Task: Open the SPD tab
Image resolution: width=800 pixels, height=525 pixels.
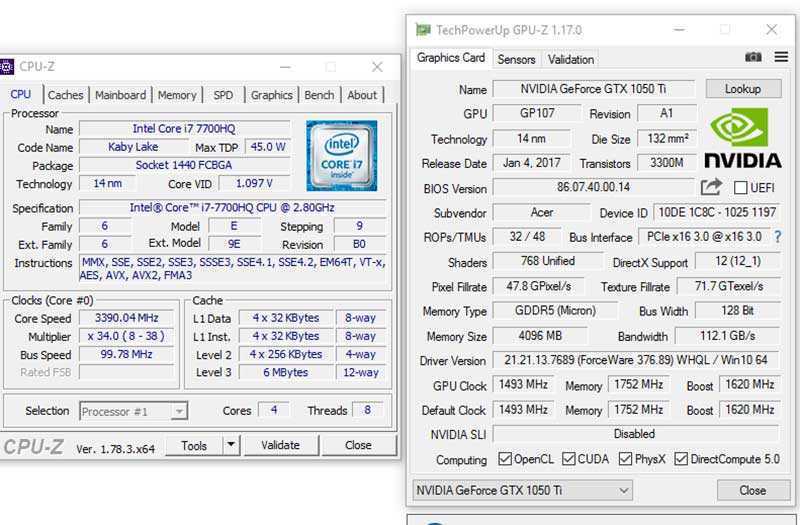Action: [223, 95]
